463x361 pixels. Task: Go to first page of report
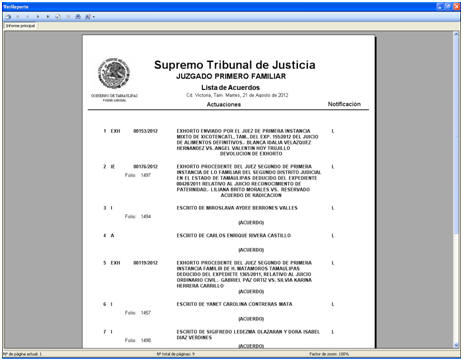[18, 17]
